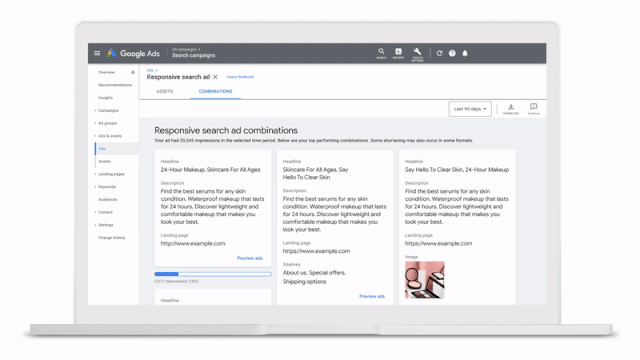Select Assets in the sidebar
Image resolution: width=640 pixels, height=360 pixels.
tap(104, 161)
